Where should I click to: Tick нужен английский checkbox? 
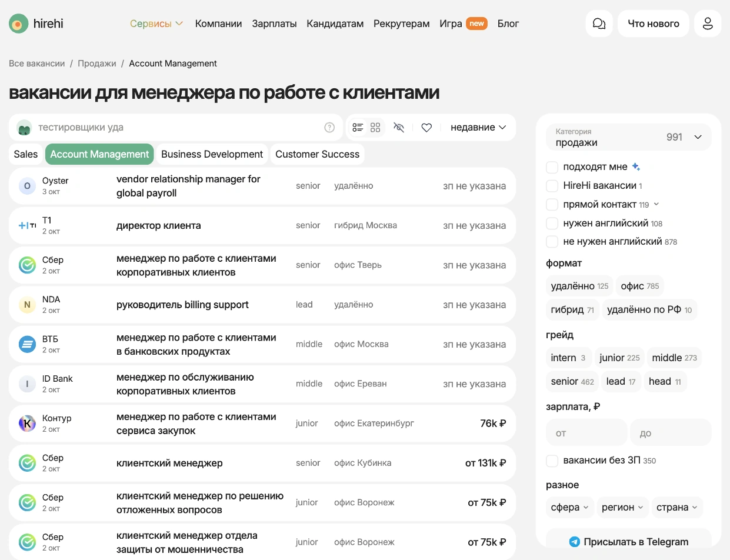click(x=552, y=223)
